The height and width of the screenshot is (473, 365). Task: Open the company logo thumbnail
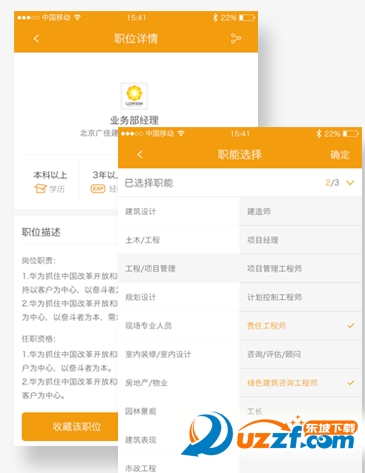134,96
